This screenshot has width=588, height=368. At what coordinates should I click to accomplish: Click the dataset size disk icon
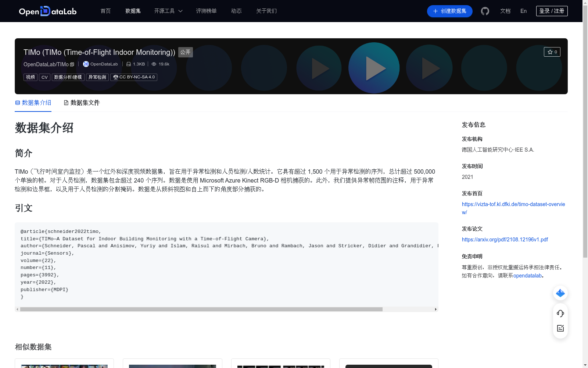129,64
